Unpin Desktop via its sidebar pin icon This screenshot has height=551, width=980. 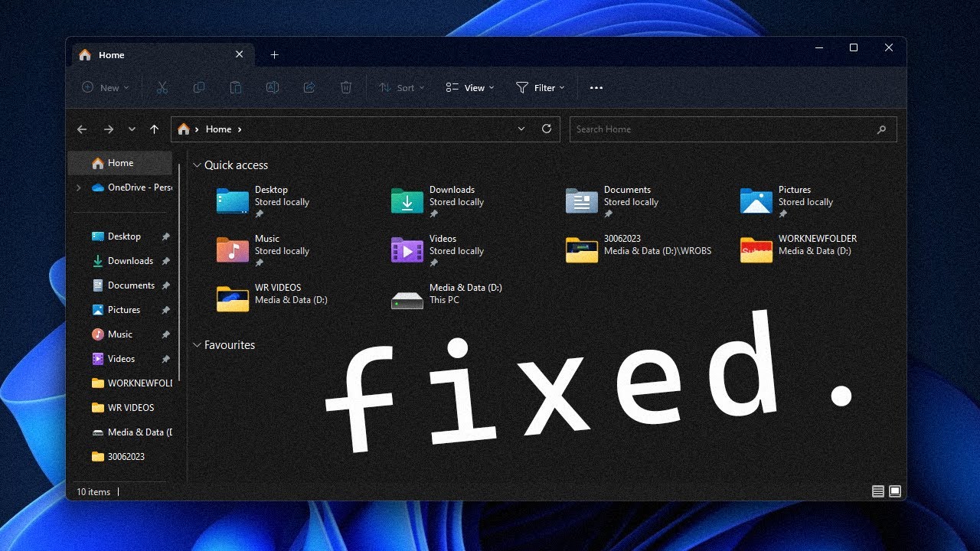(165, 237)
